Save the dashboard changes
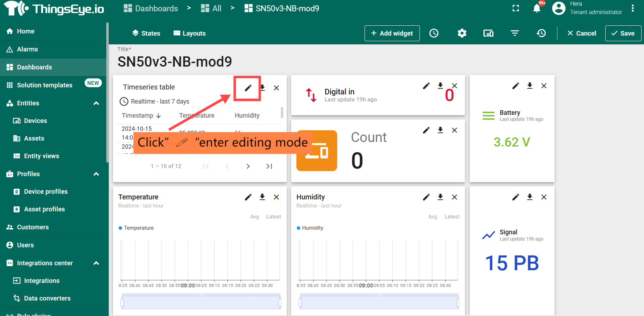Viewport: 644px width, 316px height. (623, 33)
